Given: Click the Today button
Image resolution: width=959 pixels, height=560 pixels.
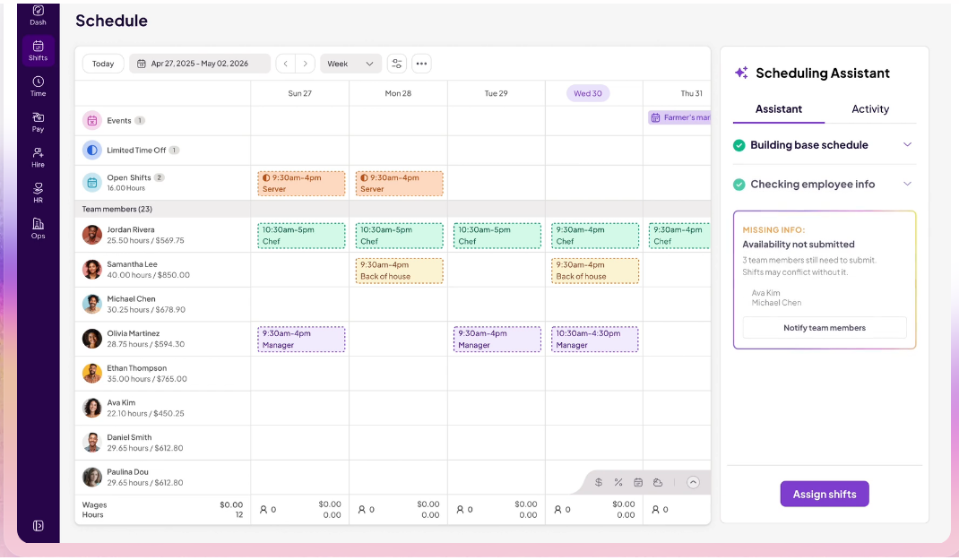Looking at the screenshot, I should click(x=103, y=64).
